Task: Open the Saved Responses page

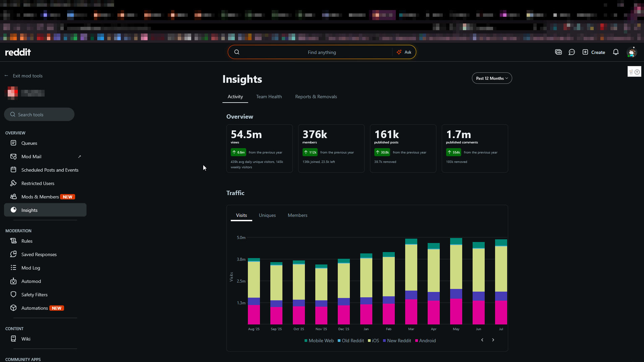Action: [x=45, y=254]
